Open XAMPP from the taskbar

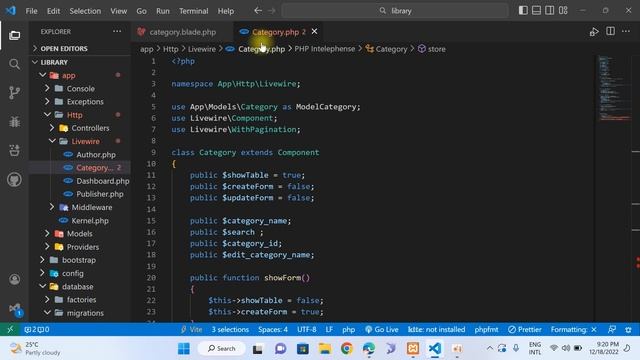click(413, 349)
